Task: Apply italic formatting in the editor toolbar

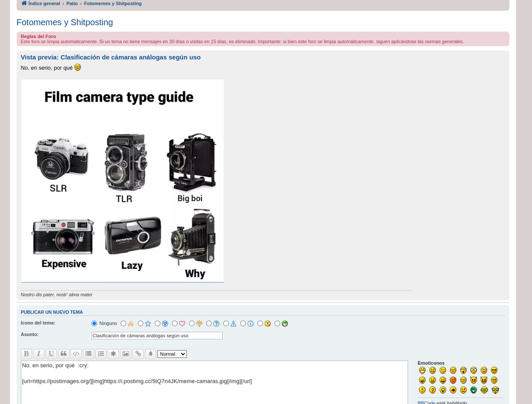Action: pos(38,354)
